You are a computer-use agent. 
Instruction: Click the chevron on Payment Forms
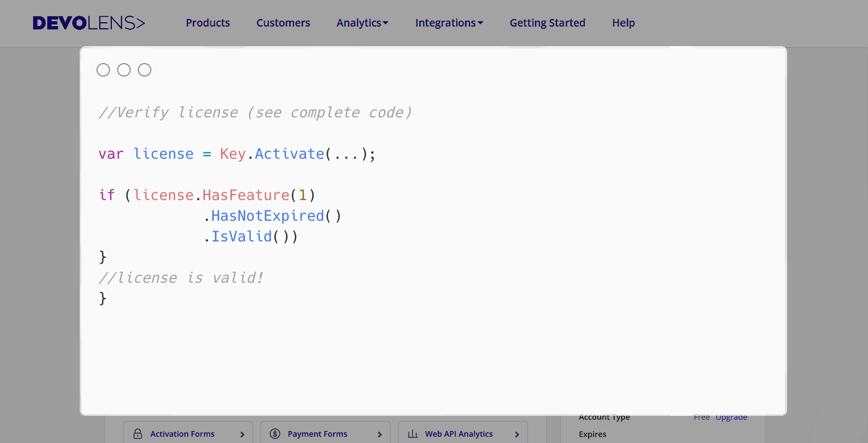380,434
